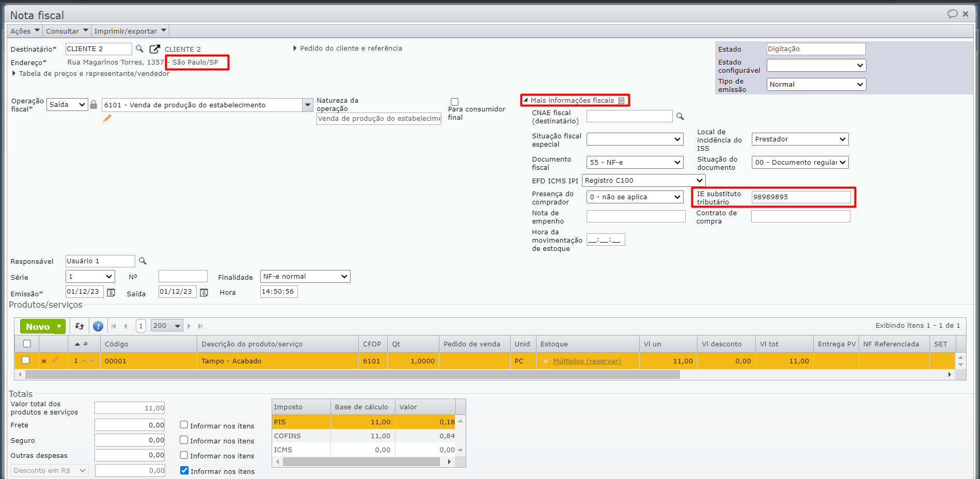This screenshot has width=980, height=479.
Task: Delete item row 00001 with red X
Action: (x=44, y=361)
